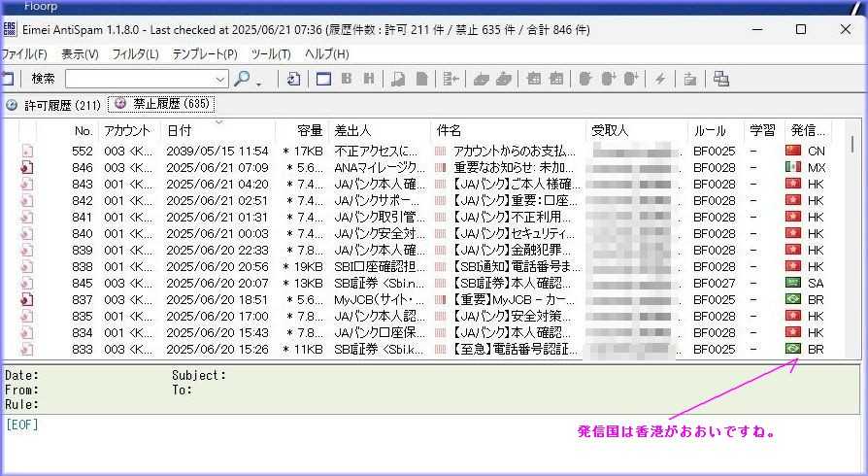The width and height of the screenshot is (868, 476).
Task: Select subject 【JAバンク】本人確認...
Action: 512,332
